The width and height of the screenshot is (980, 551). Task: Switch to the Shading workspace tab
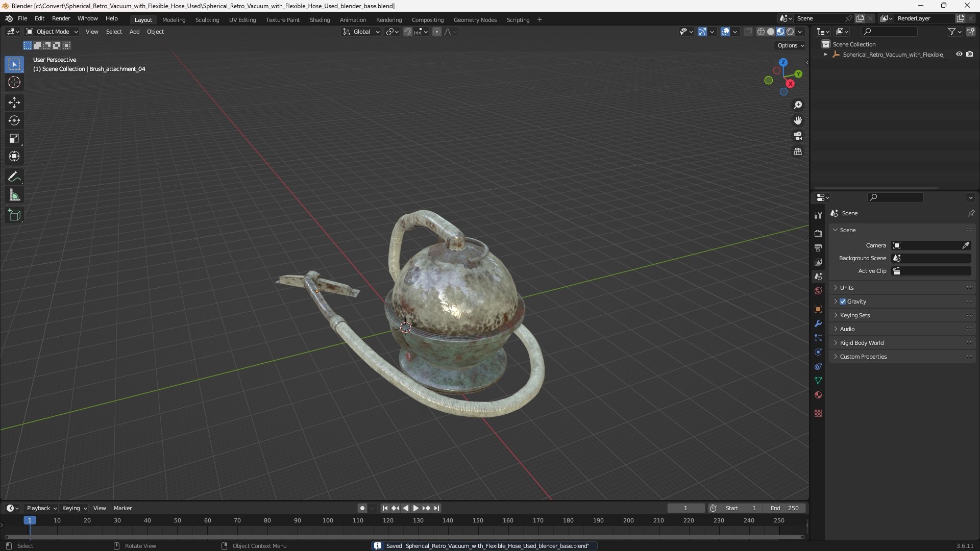point(320,20)
